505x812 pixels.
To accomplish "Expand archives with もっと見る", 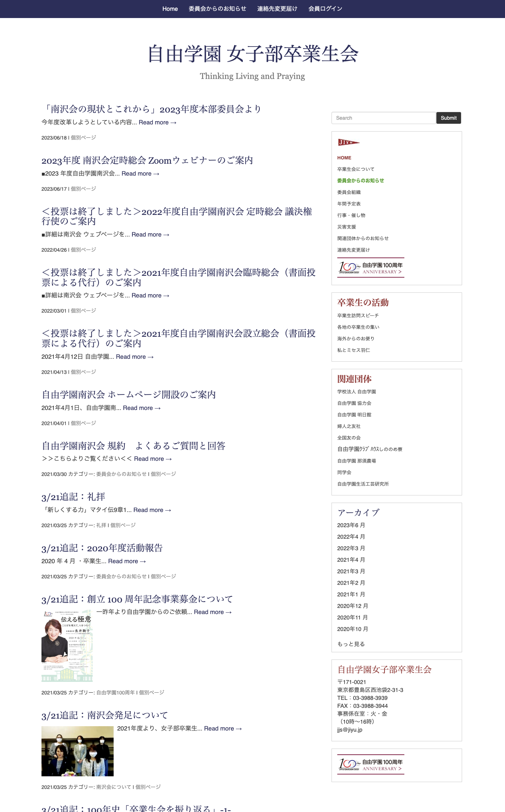I will click(351, 644).
